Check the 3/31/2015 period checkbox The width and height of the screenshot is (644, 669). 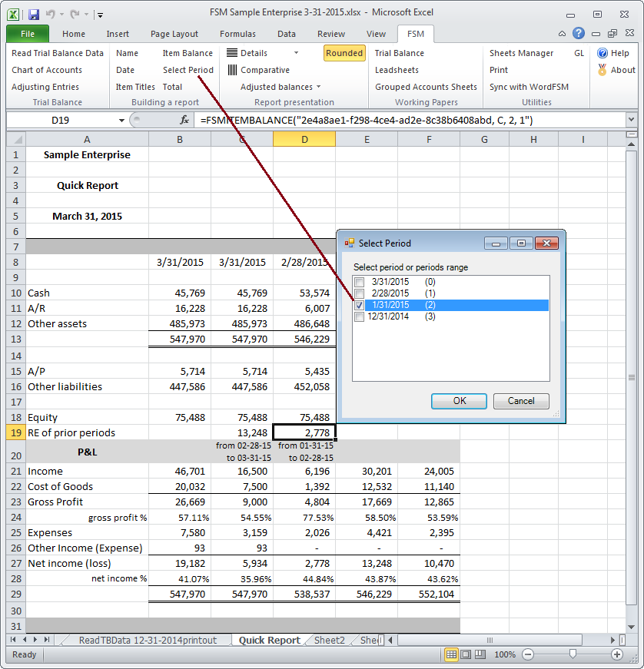tap(360, 282)
